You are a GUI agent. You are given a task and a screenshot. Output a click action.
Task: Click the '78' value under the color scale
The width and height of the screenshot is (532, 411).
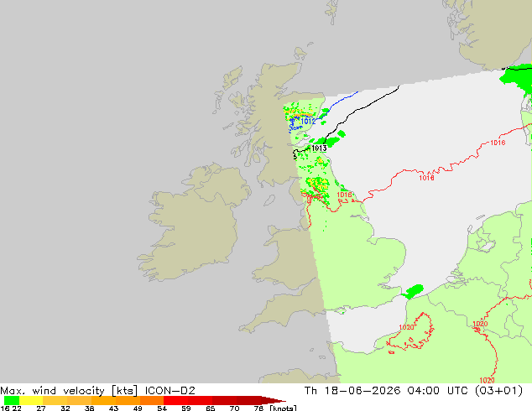coord(258,408)
